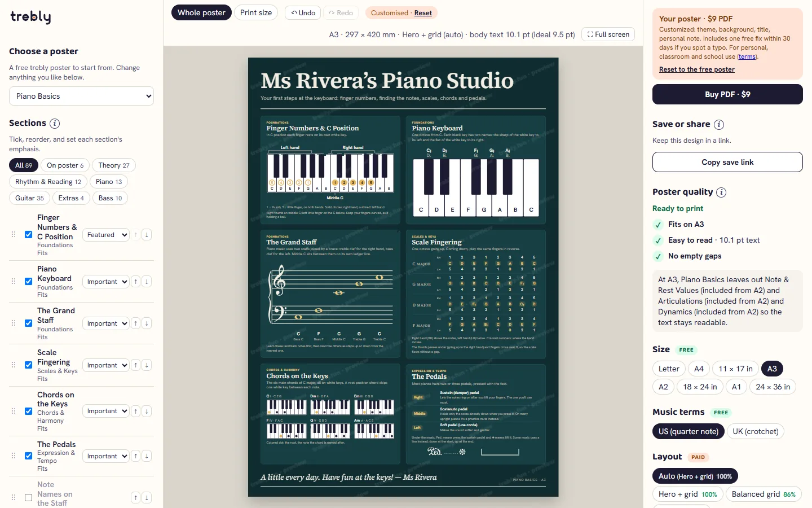Uncheck Finger Numbers & C Position section
This screenshot has height=508, width=812.
click(28, 235)
